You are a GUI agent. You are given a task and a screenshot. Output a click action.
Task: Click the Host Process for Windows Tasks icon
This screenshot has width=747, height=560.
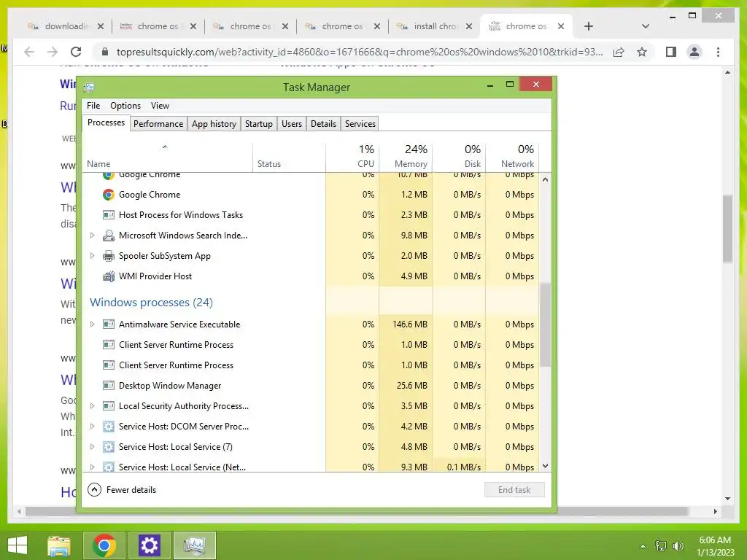(109, 215)
